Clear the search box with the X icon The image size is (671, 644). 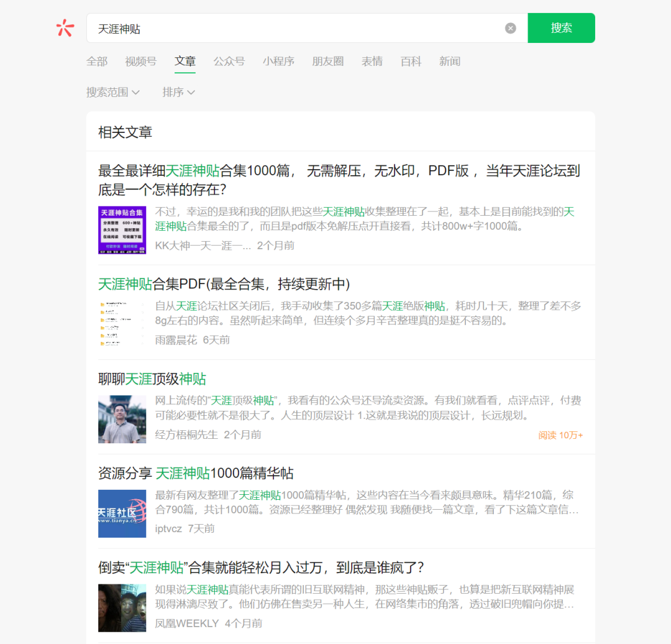click(x=510, y=28)
